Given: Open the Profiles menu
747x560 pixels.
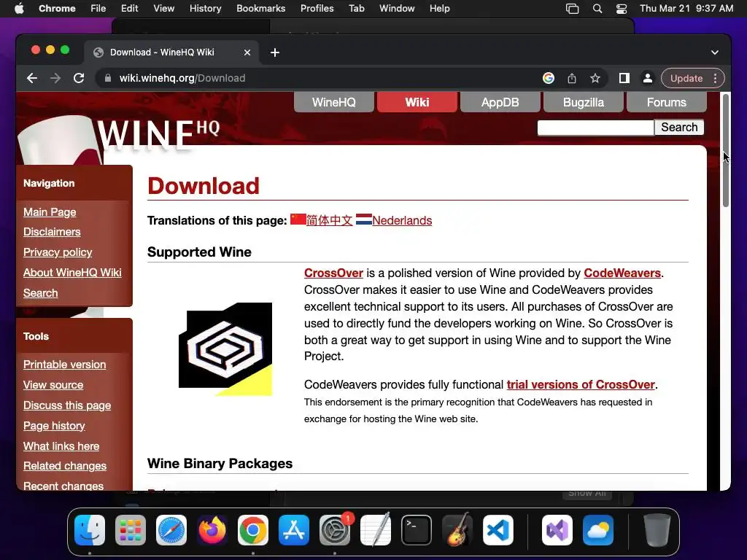Looking at the screenshot, I should click(x=317, y=9).
